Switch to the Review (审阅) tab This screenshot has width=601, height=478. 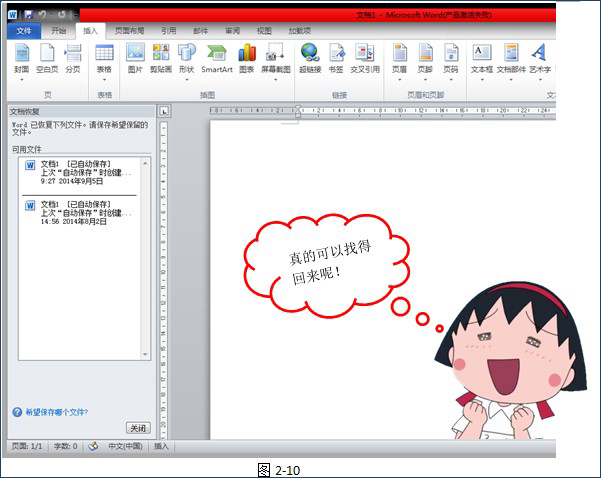coord(232,31)
